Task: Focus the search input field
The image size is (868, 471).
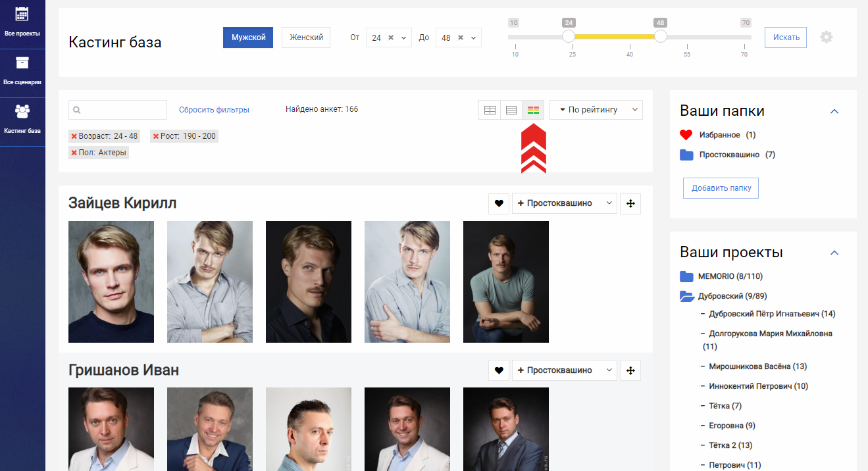Action: tap(118, 110)
